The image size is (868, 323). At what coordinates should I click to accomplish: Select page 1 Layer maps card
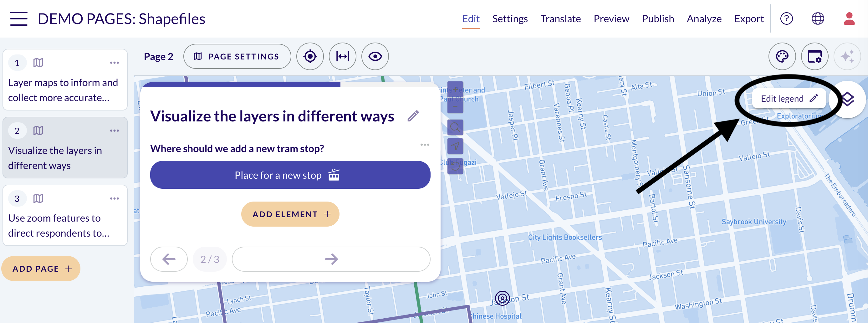tap(65, 79)
